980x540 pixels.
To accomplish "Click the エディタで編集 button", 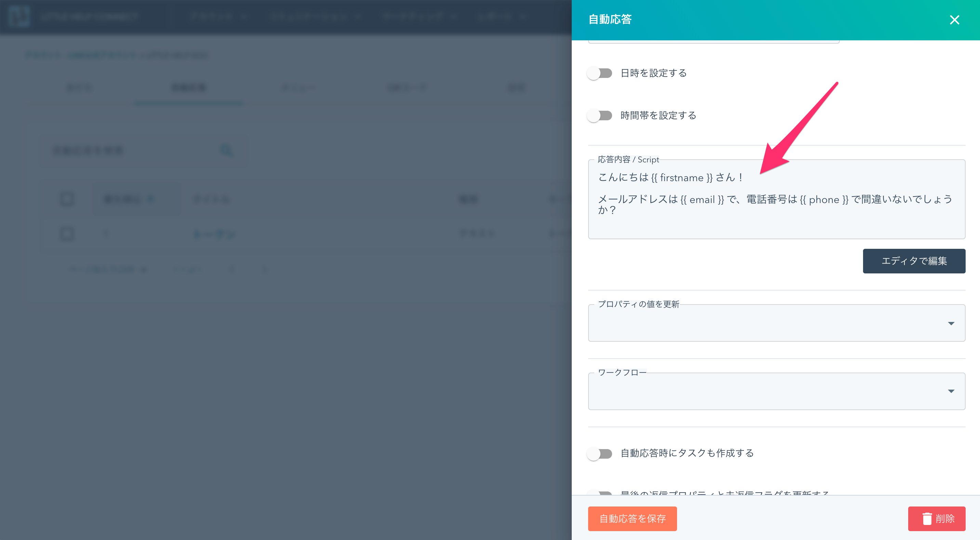I will point(913,261).
